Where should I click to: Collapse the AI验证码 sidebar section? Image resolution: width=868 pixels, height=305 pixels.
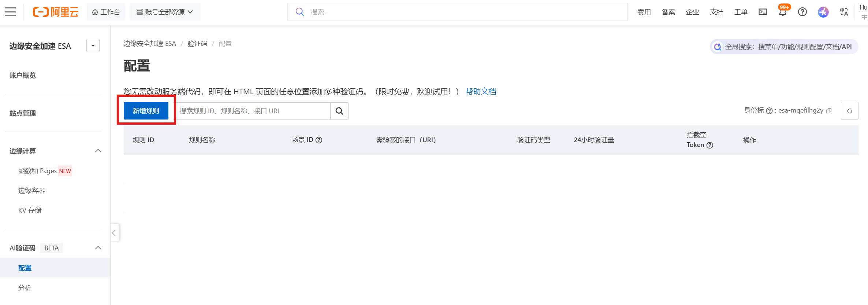click(x=98, y=248)
